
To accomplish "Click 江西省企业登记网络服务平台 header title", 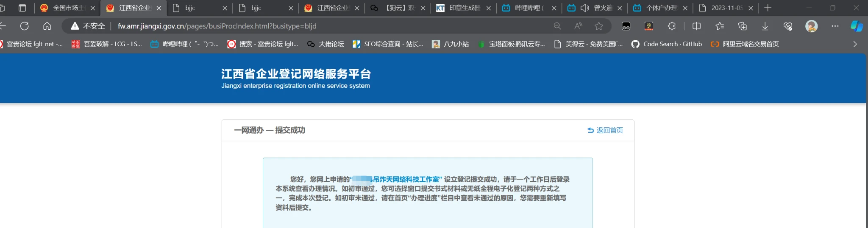I will [x=296, y=74].
